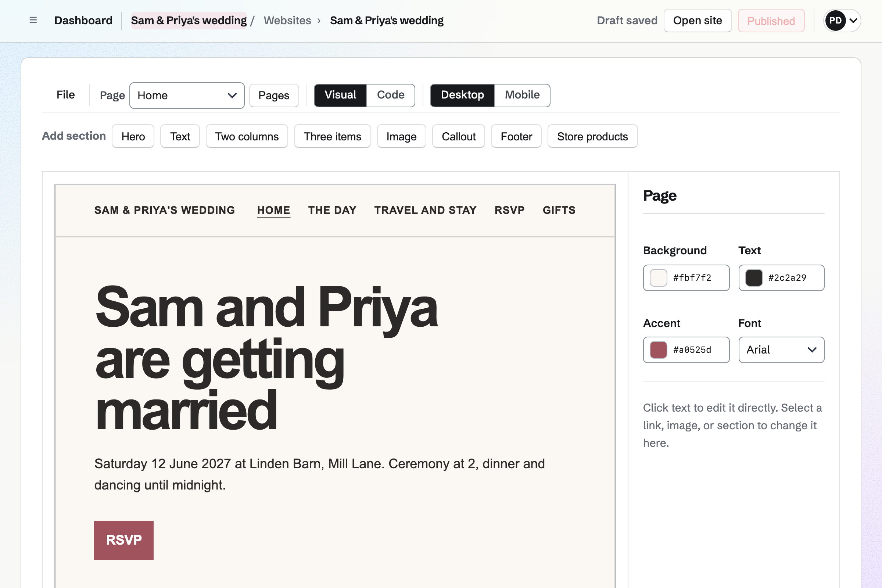This screenshot has width=882, height=588.
Task: Open the hamburger menu icon
Action: point(33,20)
